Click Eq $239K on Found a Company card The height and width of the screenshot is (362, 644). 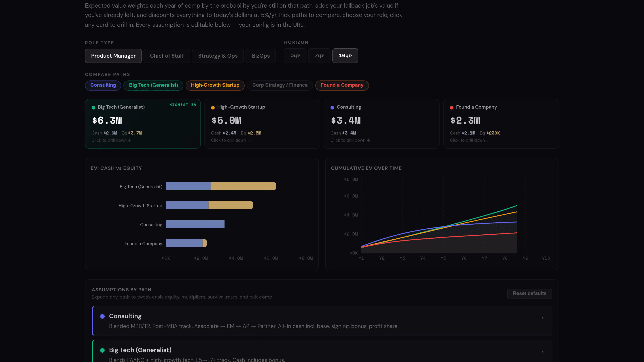click(489, 133)
